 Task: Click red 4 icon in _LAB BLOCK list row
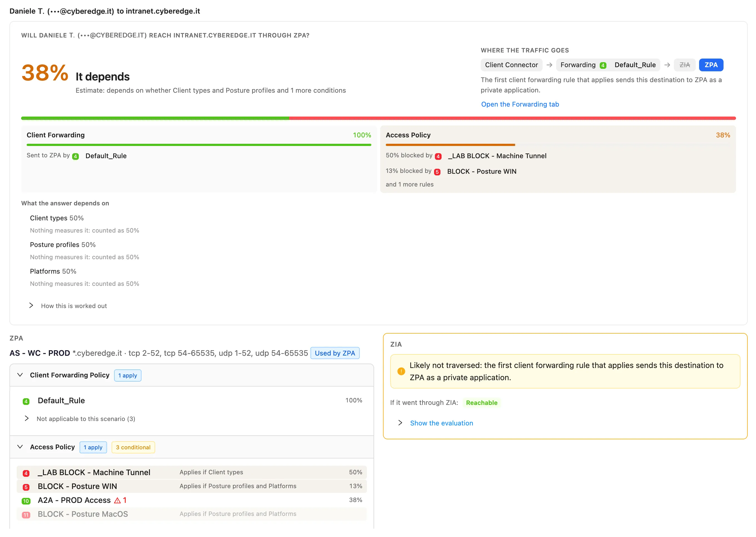[26, 473]
